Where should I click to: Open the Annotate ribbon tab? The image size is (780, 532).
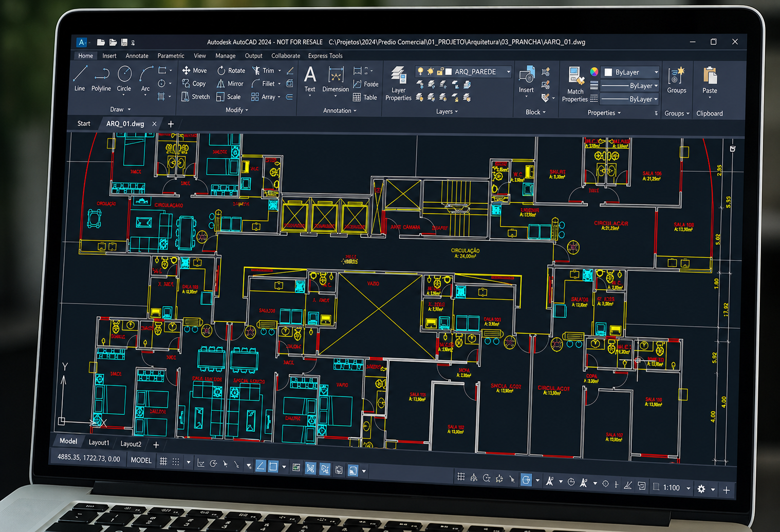coord(137,56)
